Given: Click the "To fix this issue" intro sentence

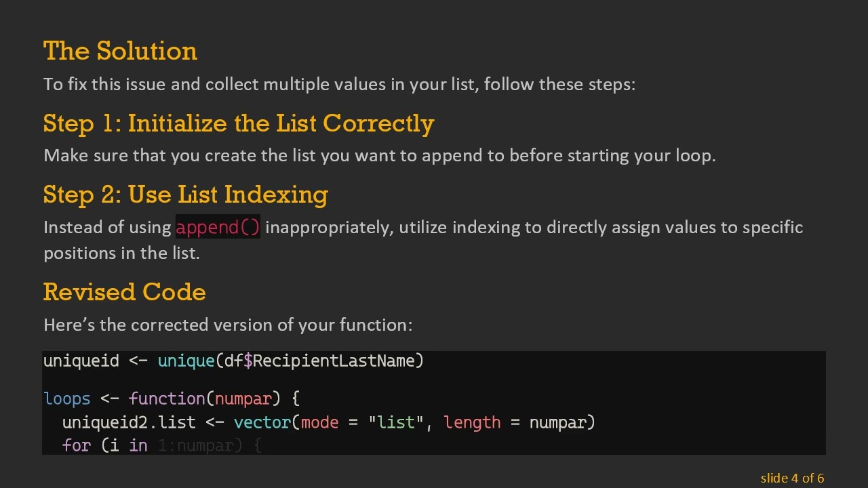Looking at the screenshot, I should click(x=339, y=85).
